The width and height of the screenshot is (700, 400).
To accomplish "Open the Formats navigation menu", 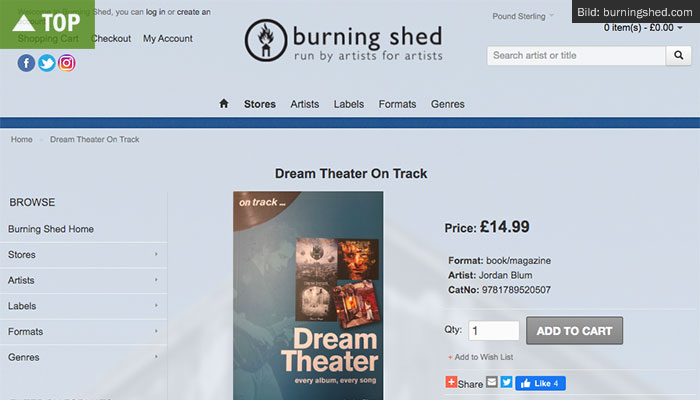I will pos(397,104).
